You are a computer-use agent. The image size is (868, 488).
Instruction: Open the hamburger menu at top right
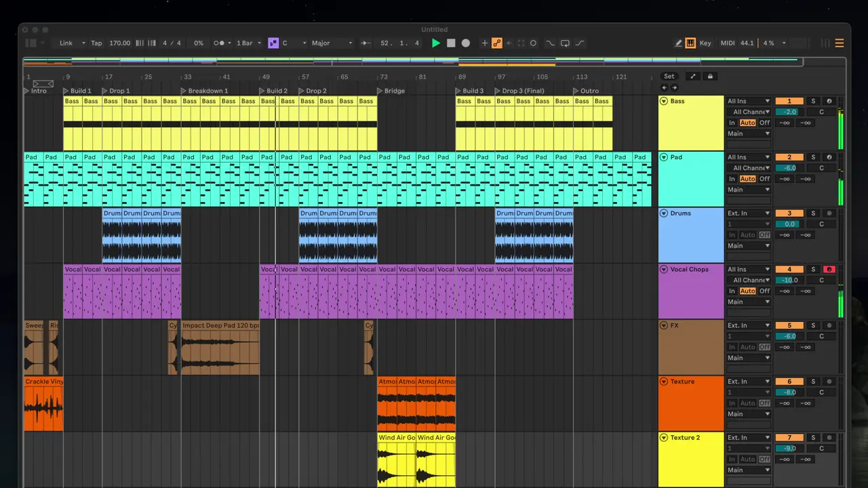[840, 43]
